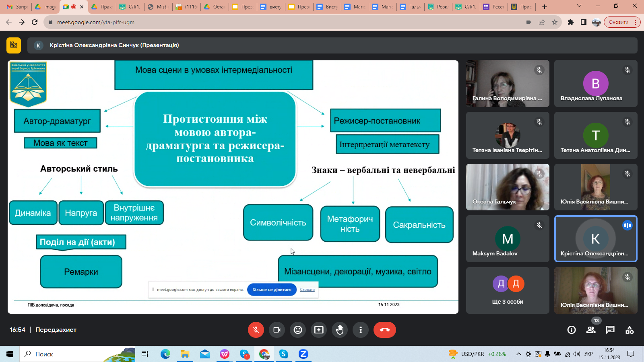Click the 'Оновити' browser update button

(x=619, y=22)
